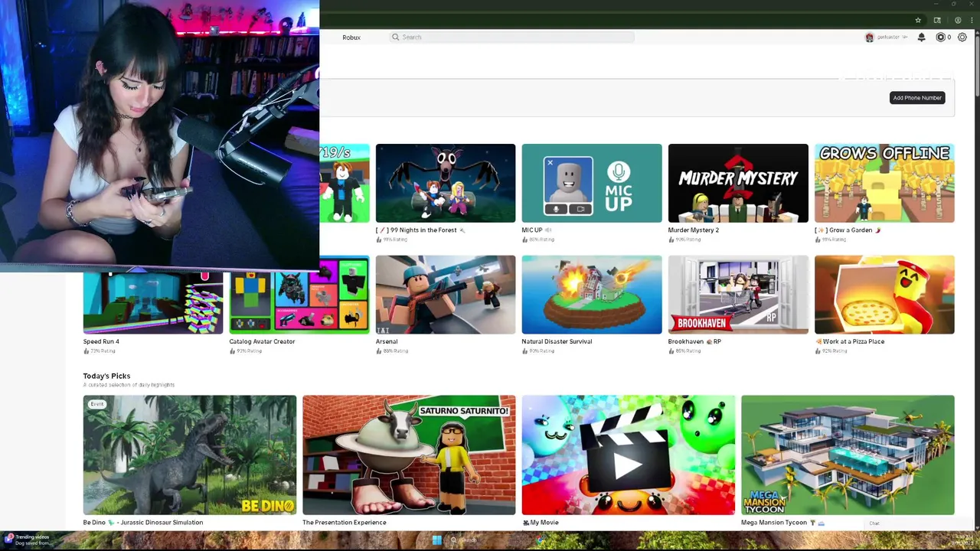This screenshot has height=551, width=980.
Task: Open the Trending videos widget on the taskbar
Action: (28, 540)
